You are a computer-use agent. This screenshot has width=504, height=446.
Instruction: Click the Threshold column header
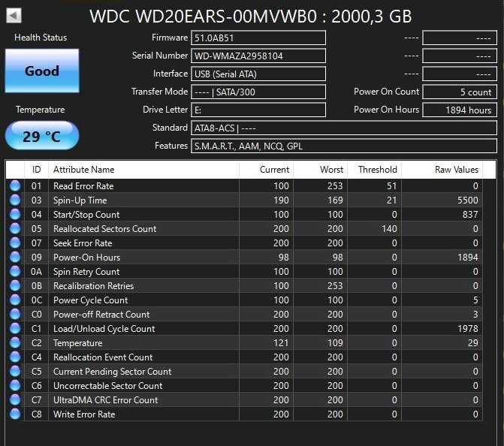[374, 170]
